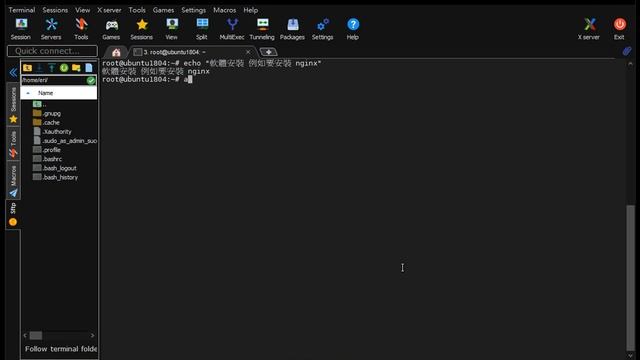Viewport: 640px width, 360px height.
Task: Click the file list horizontal scrollbar thumb
Action: [36, 336]
